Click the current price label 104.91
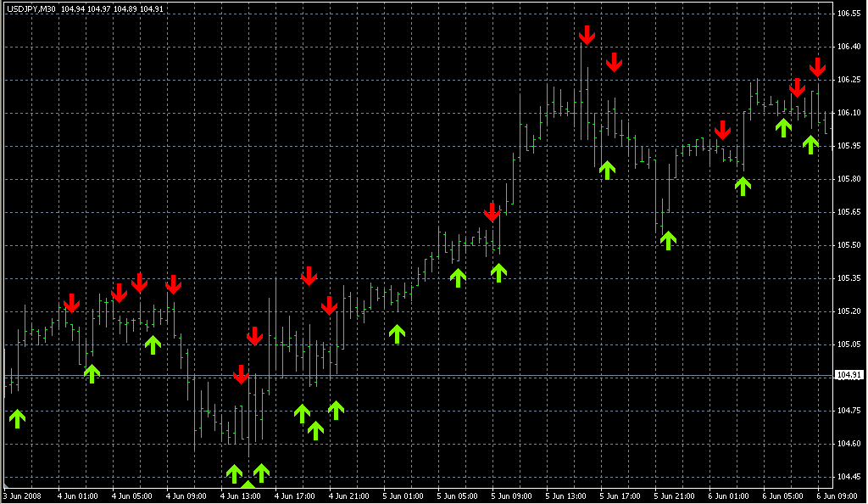 [x=849, y=375]
